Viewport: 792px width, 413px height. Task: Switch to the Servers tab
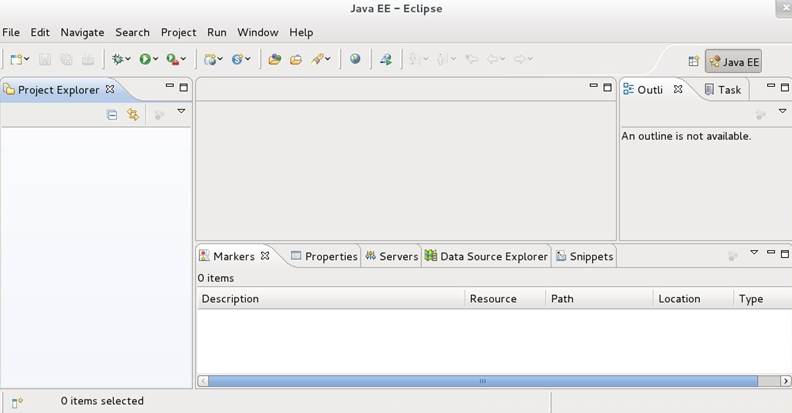[391, 256]
